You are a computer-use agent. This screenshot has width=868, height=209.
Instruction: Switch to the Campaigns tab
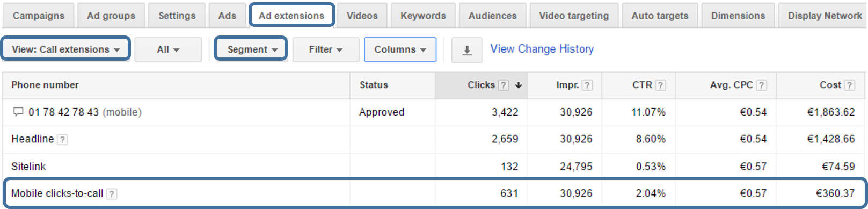click(39, 16)
